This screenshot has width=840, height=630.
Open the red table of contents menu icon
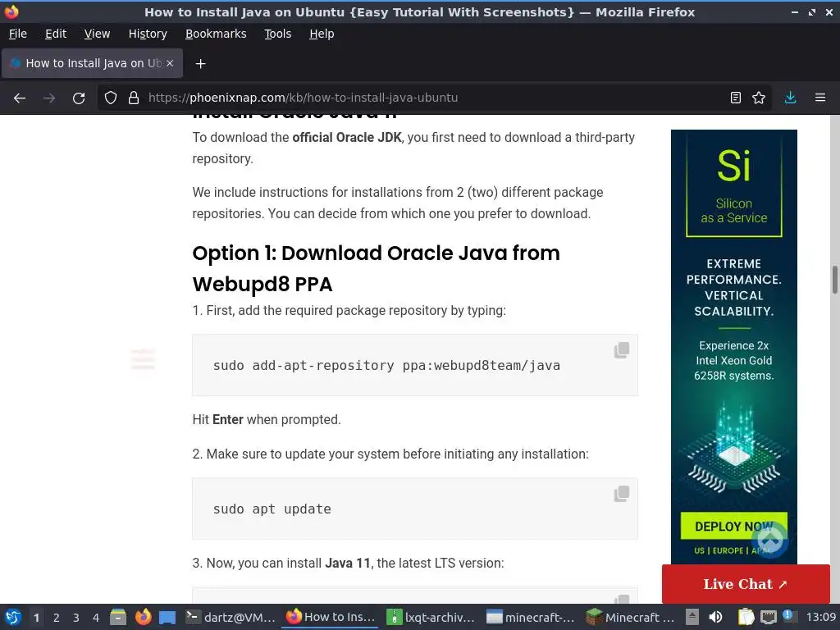[x=143, y=359]
